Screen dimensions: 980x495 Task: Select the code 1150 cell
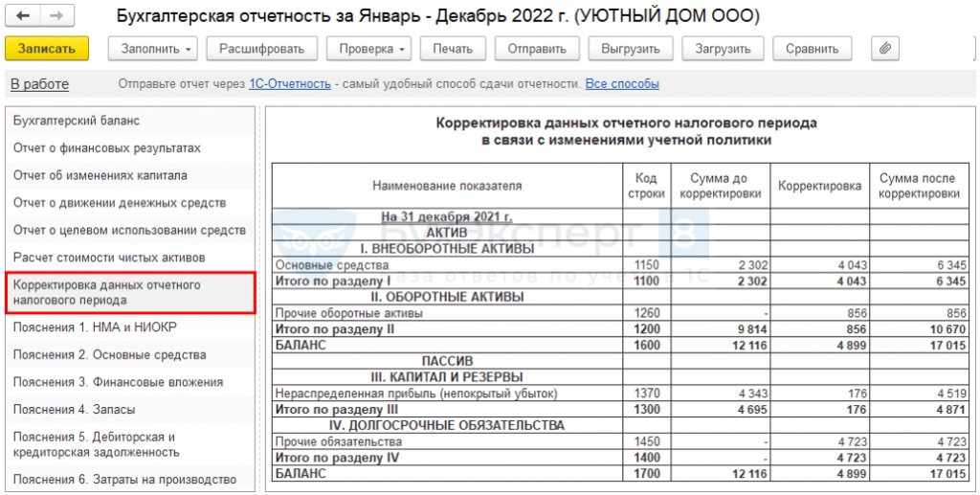(x=646, y=265)
